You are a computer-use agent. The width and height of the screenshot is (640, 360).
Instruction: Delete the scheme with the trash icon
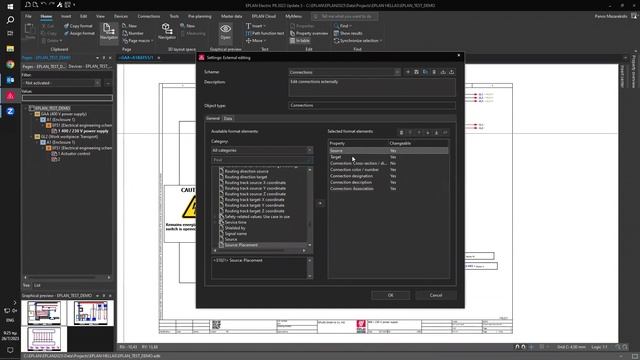pyautogui.click(x=434, y=72)
